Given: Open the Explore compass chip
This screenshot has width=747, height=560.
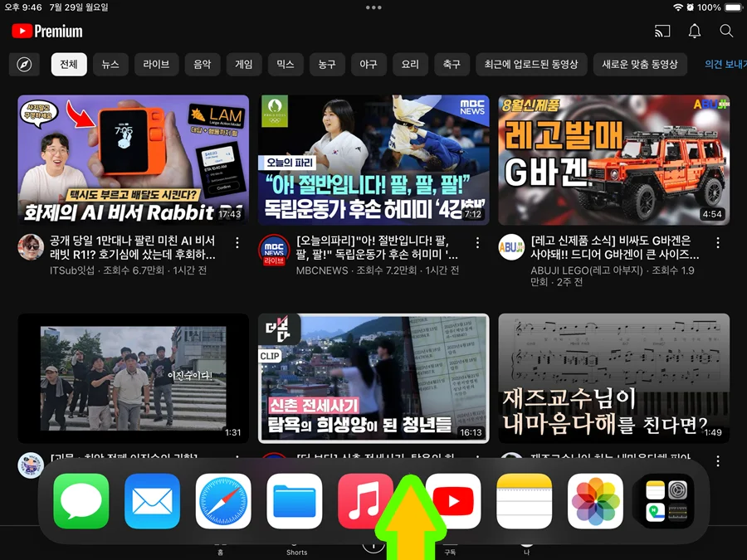Looking at the screenshot, I should click(x=24, y=64).
